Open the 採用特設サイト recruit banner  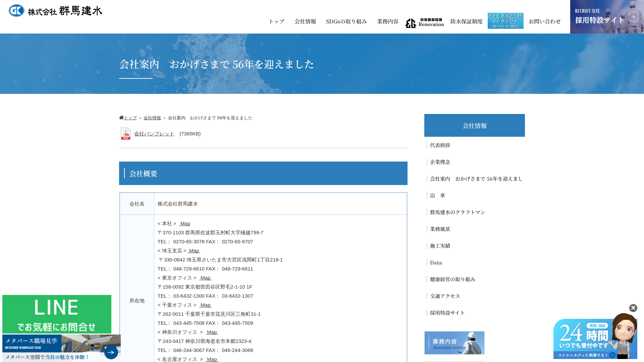(x=607, y=17)
